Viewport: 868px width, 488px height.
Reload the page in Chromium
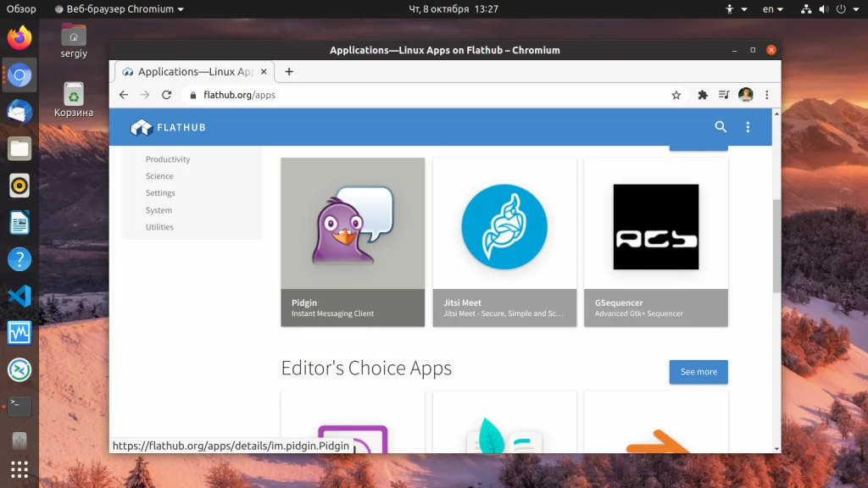167,95
